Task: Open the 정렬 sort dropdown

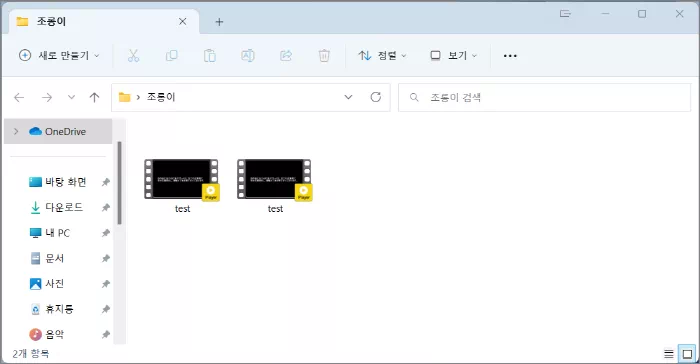Action: click(382, 56)
